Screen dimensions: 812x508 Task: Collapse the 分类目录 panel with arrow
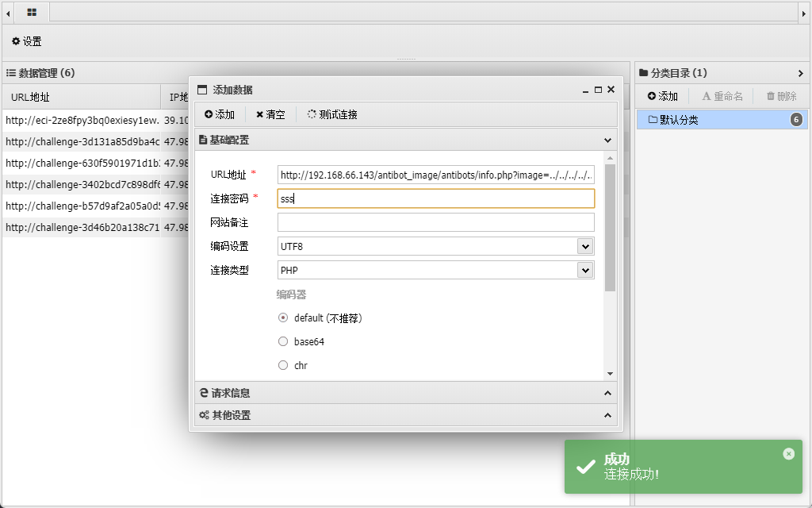801,74
